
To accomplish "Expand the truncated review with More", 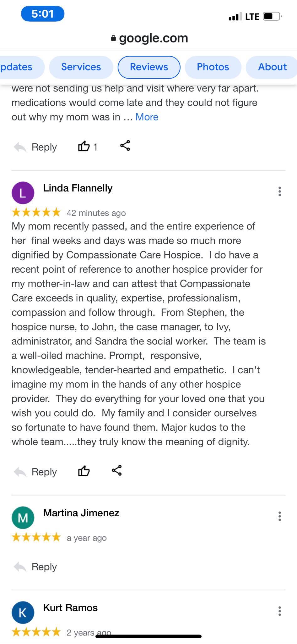I will [147, 117].
